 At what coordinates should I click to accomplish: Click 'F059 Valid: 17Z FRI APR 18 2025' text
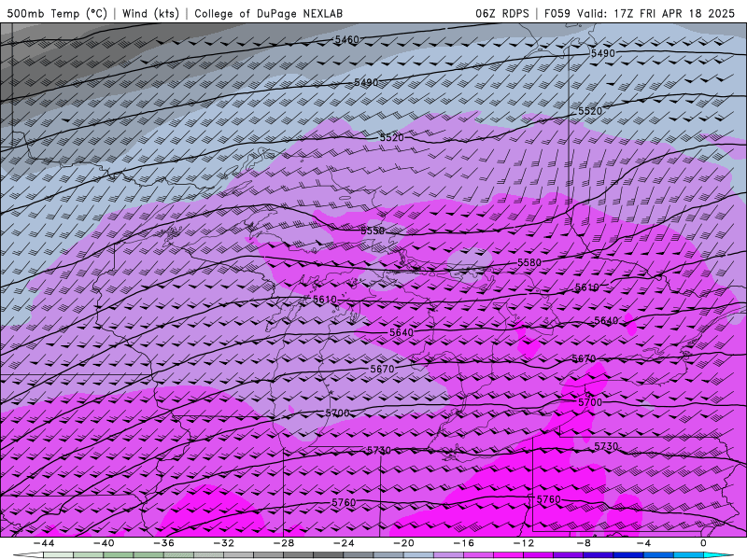pyautogui.click(x=640, y=13)
